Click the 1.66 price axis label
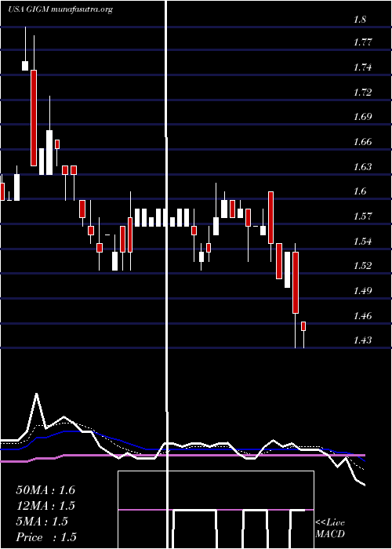The width and height of the screenshot is (392, 549). 362,142
